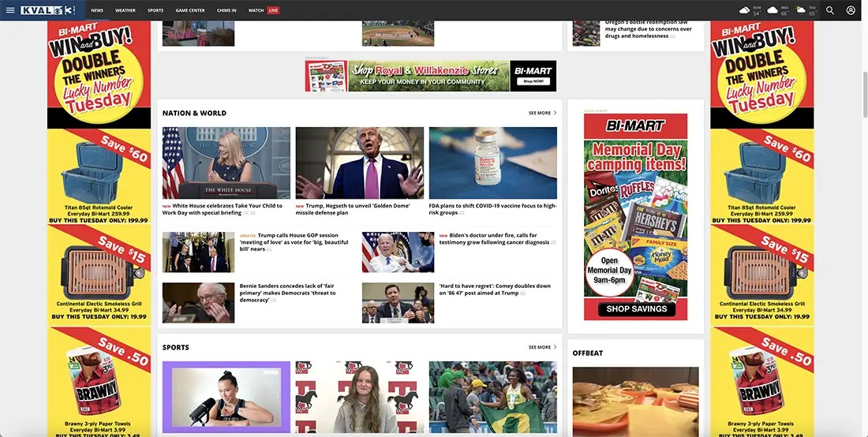Open COVID vaccine vial thumbnail
This screenshot has width=868, height=437.
(x=493, y=163)
